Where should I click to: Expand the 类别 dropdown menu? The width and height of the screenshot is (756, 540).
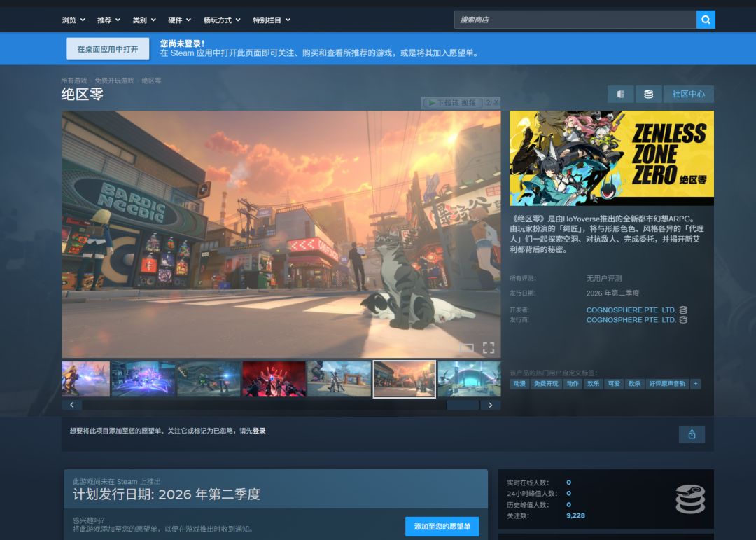(x=144, y=20)
